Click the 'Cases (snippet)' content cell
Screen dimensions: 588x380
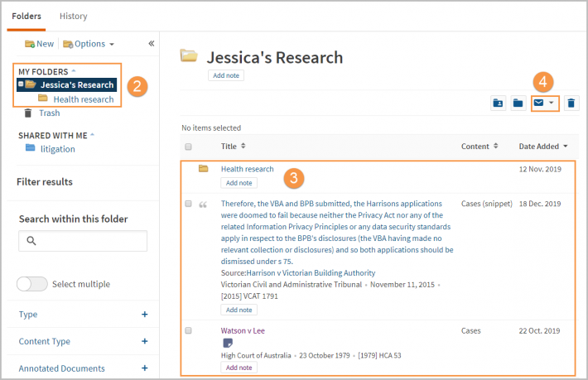pos(486,204)
